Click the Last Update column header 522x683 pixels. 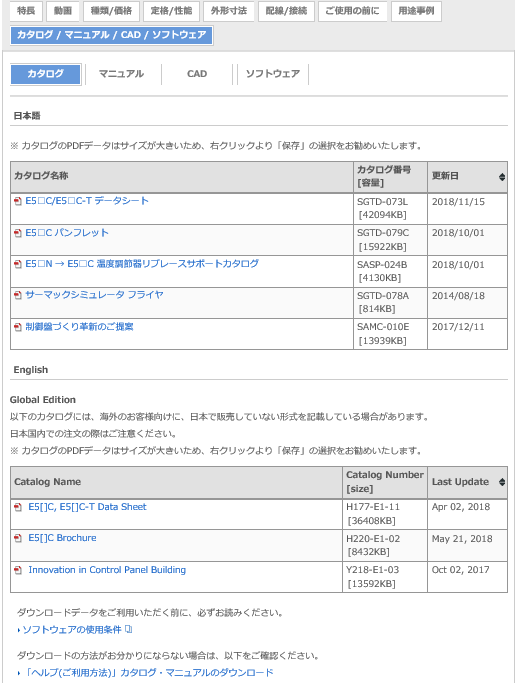point(467,482)
